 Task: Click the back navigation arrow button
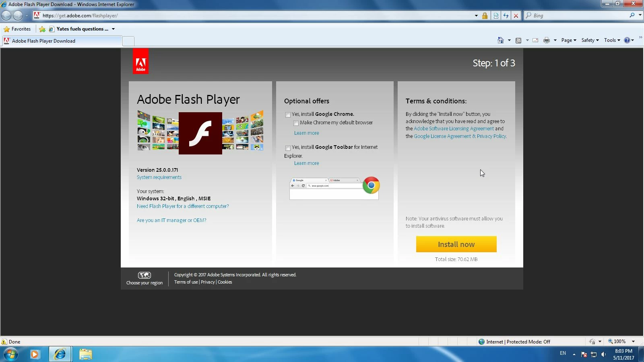point(6,16)
